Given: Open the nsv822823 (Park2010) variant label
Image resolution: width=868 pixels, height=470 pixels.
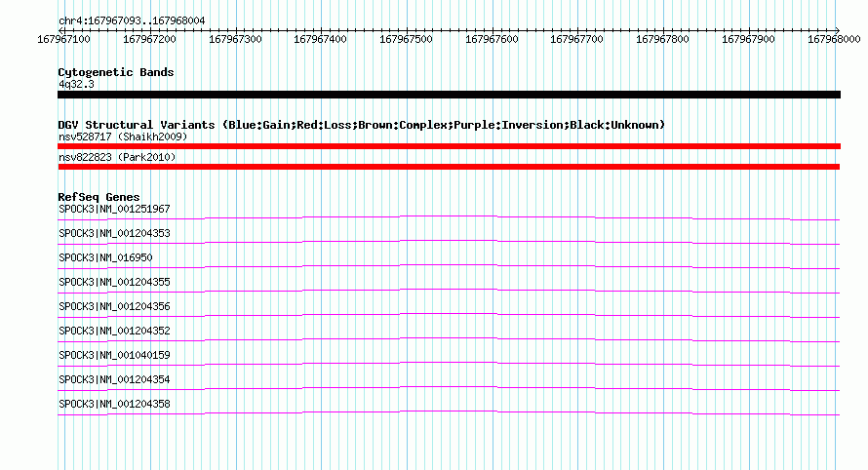Looking at the screenshot, I should 117,157.
